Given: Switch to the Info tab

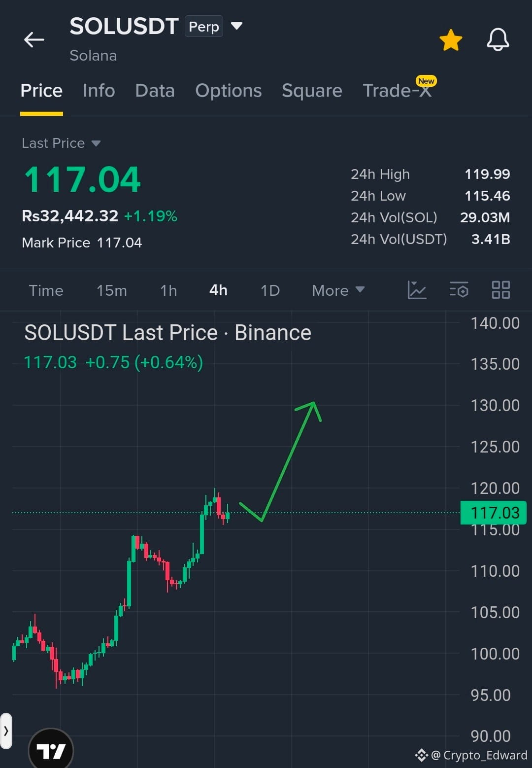Looking at the screenshot, I should point(99,91).
